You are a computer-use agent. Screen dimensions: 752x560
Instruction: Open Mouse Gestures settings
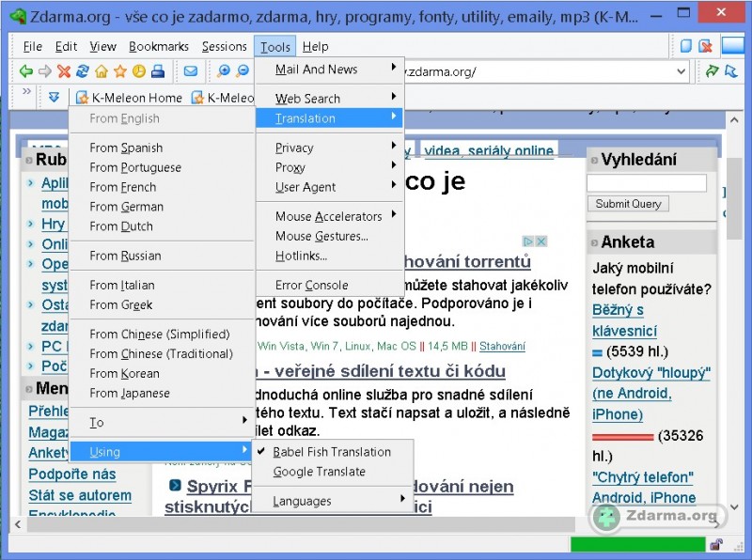tap(330, 236)
